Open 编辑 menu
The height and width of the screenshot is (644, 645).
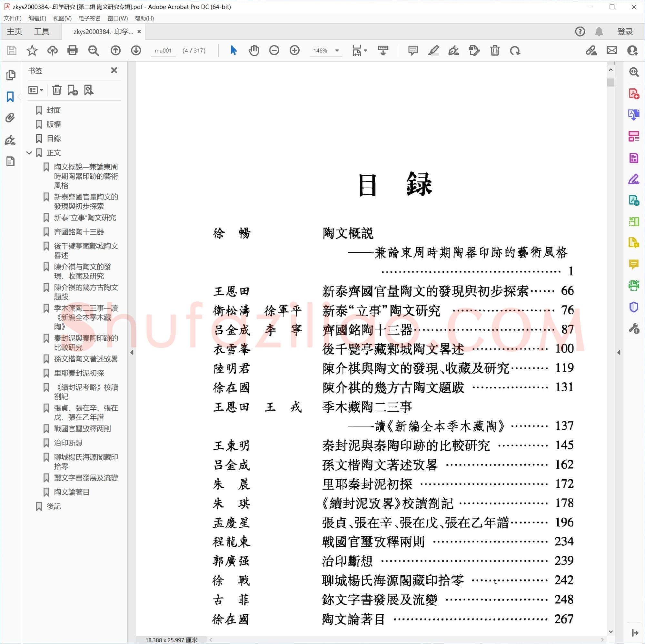37,18
